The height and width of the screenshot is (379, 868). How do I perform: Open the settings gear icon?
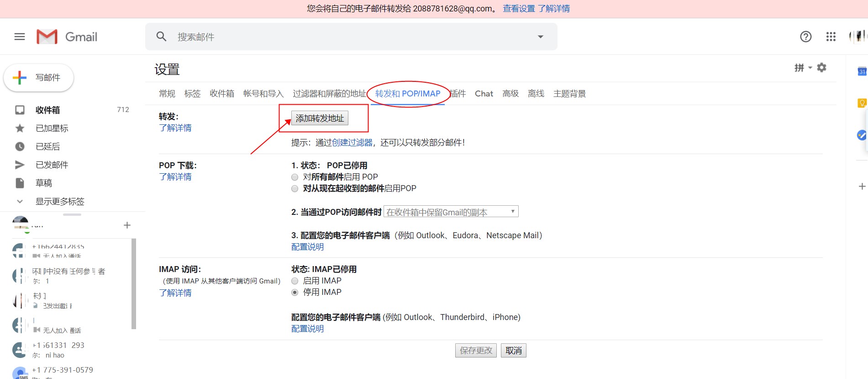pos(821,68)
